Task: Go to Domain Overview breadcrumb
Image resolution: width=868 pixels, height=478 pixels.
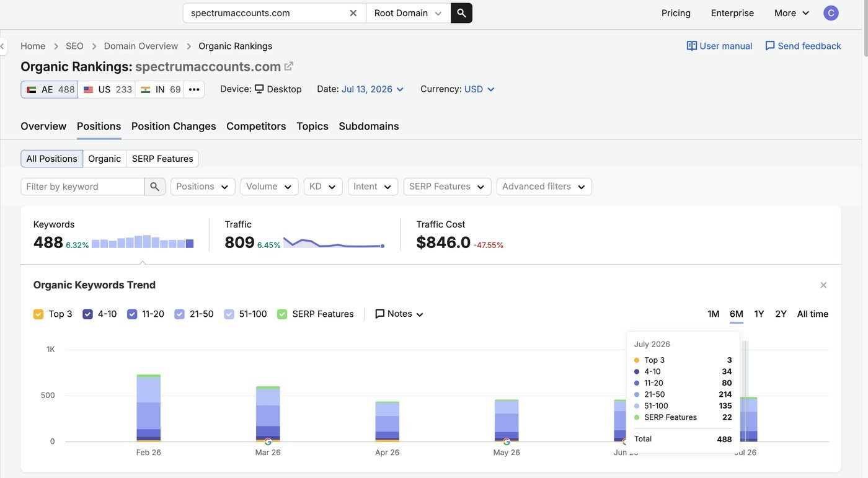Action: 141,46
